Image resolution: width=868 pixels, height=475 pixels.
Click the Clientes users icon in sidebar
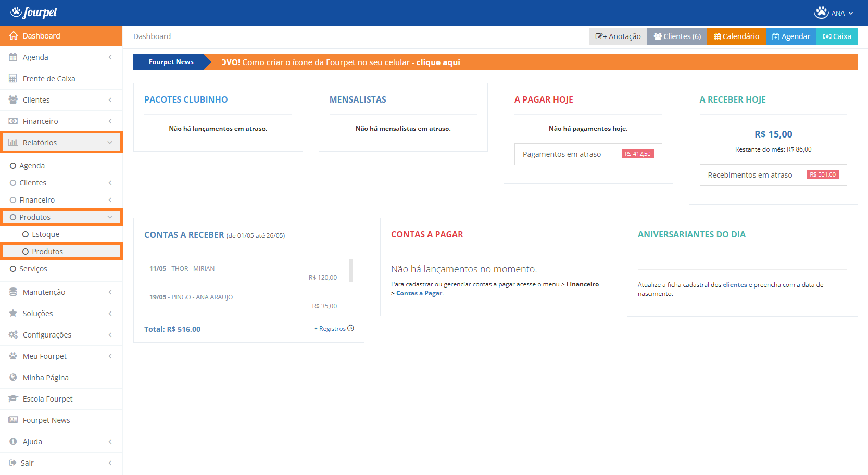click(13, 100)
